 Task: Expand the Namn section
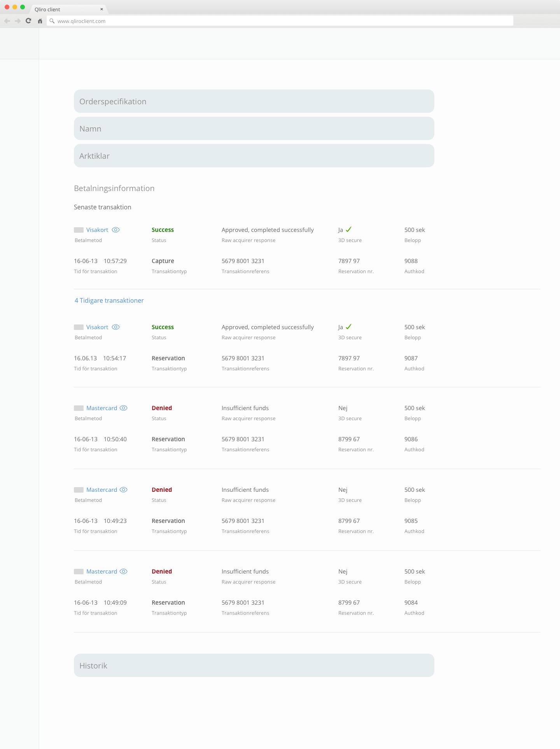coord(254,128)
